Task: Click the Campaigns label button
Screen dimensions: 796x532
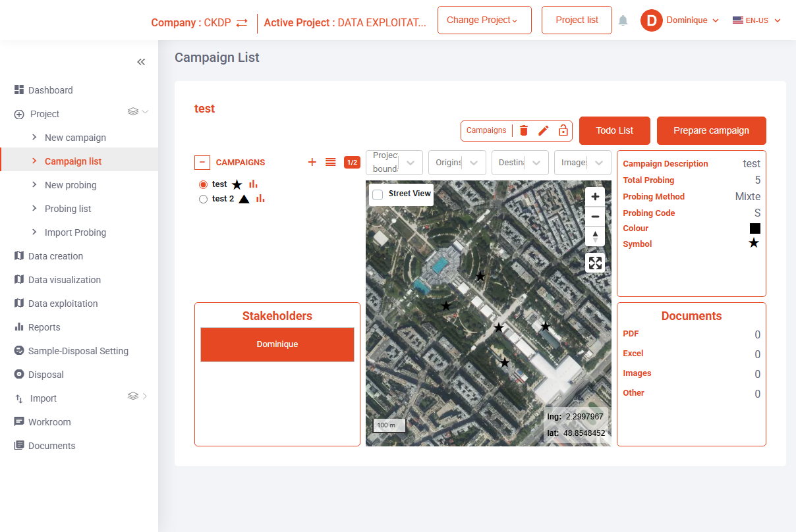Action: coord(486,130)
